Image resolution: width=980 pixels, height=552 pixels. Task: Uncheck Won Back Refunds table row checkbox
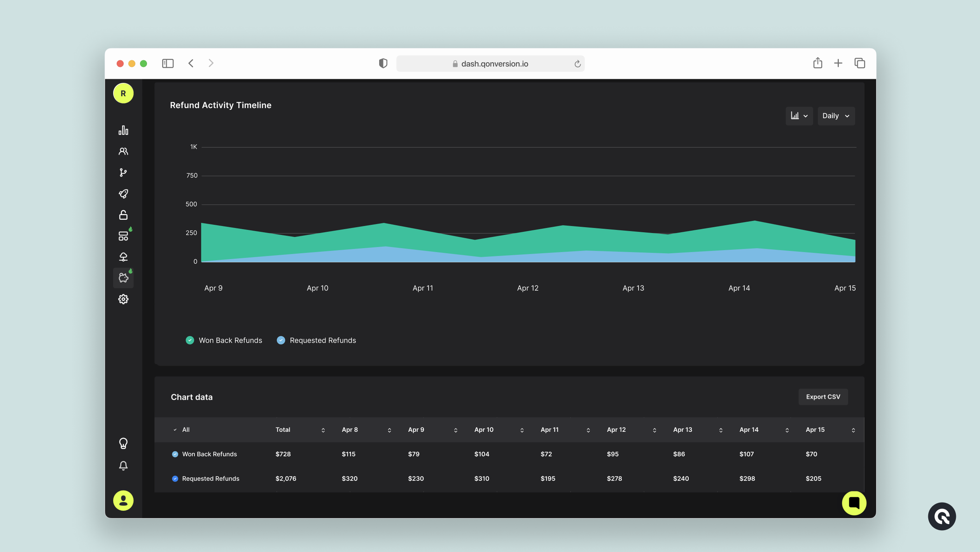click(x=175, y=454)
